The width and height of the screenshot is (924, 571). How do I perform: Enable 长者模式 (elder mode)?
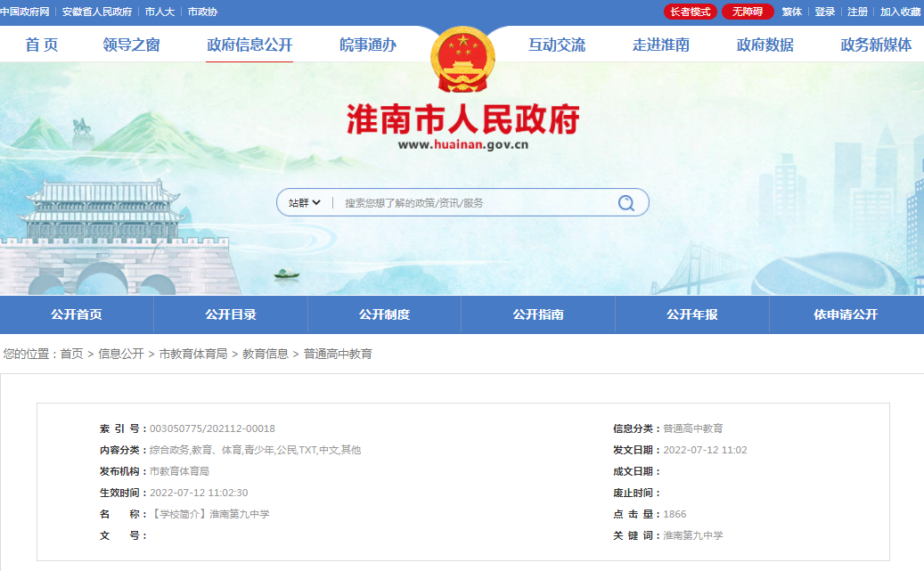pyautogui.click(x=689, y=12)
